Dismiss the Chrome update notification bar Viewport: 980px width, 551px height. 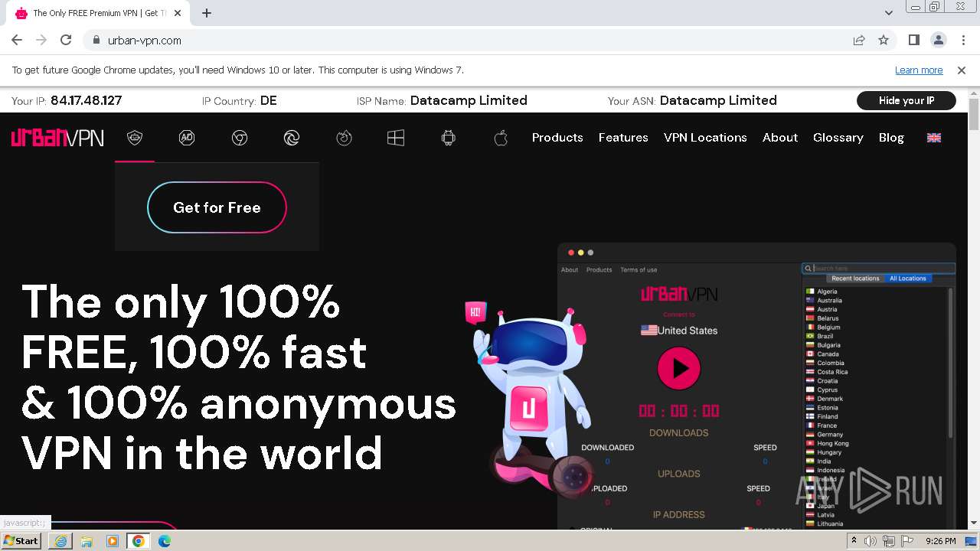click(962, 70)
